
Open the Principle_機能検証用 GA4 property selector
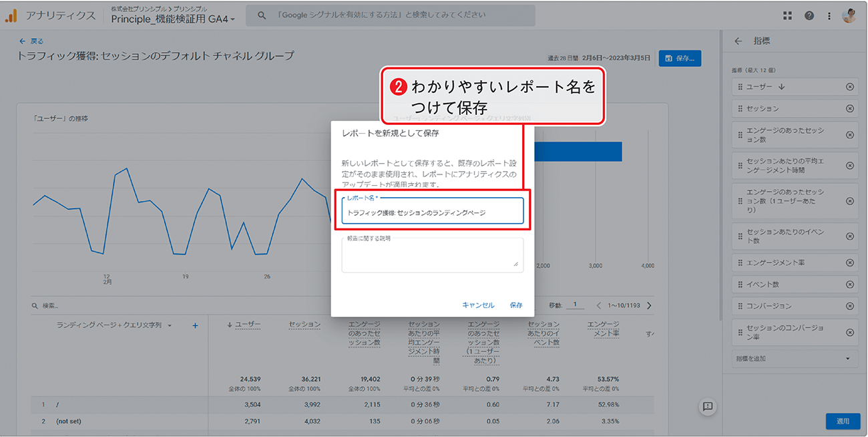pyautogui.click(x=173, y=19)
